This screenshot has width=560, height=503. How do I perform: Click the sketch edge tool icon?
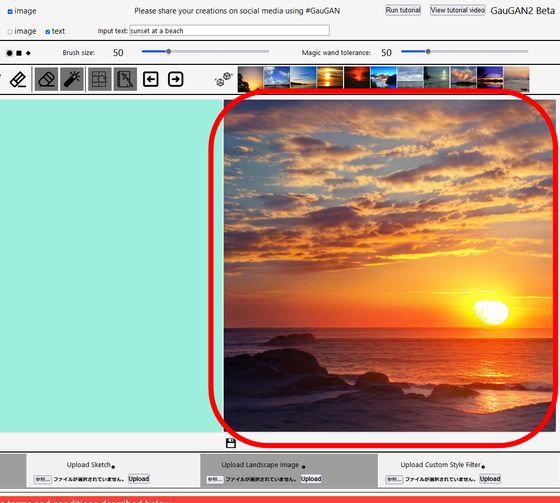pos(125,79)
